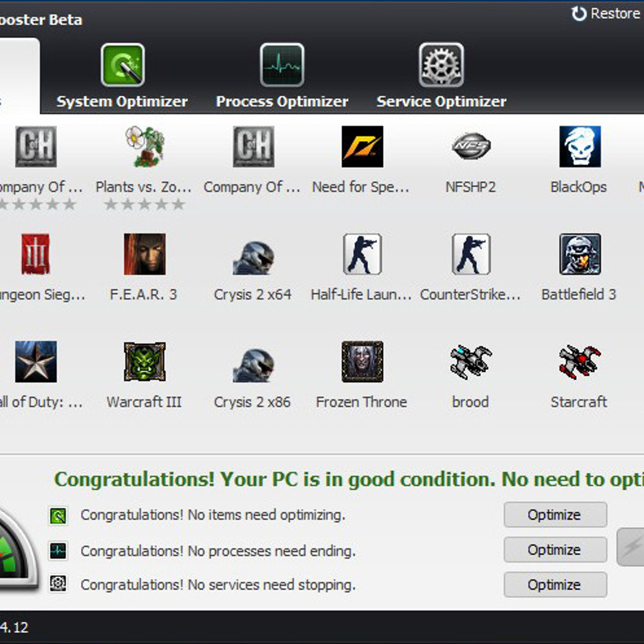Select the Crysis 2 x86 icon
The width and height of the screenshot is (644, 644).
(x=254, y=365)
